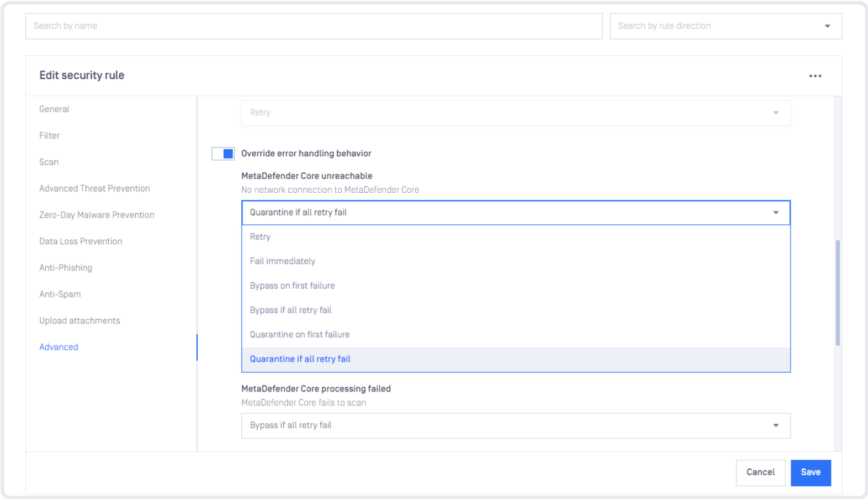The image size is (868, 499).
Task: Toggle Override error handling behavior switch
Action: pos(223,153)
